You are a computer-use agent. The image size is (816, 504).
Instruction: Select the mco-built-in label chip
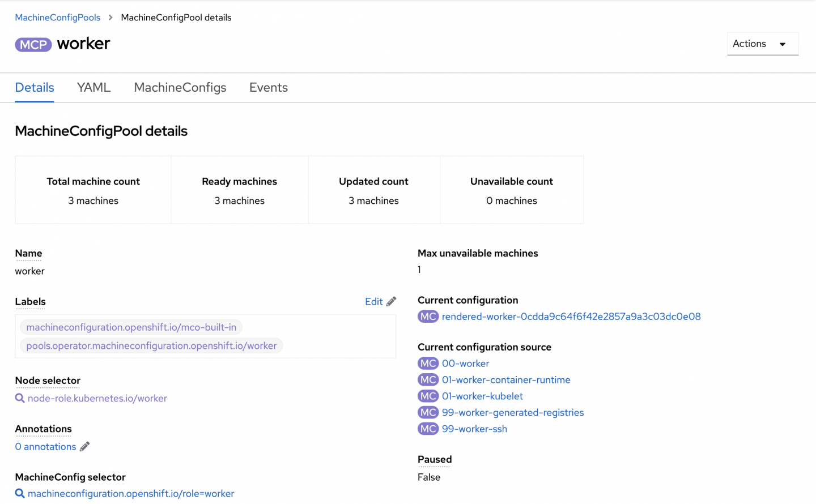point(131,327)
